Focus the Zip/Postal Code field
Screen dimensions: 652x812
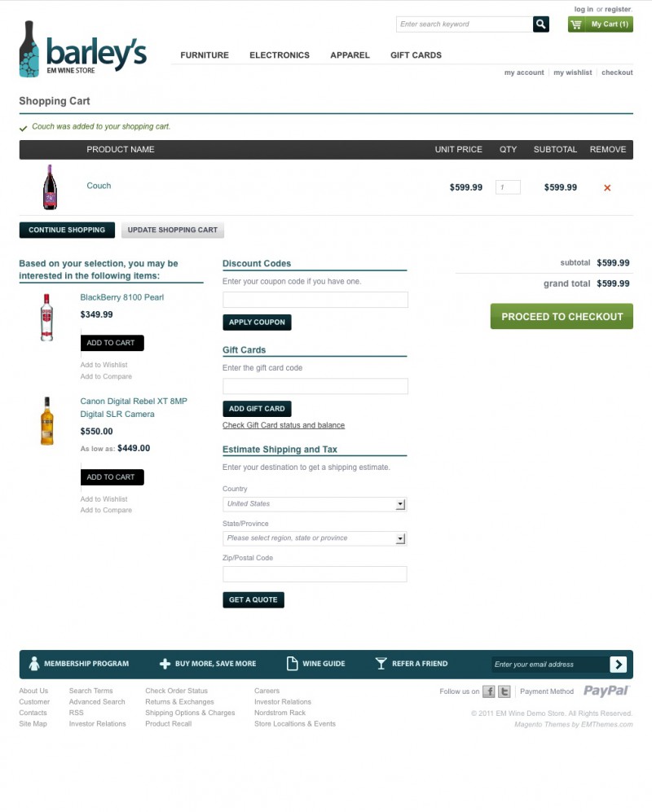coord(315,574)
